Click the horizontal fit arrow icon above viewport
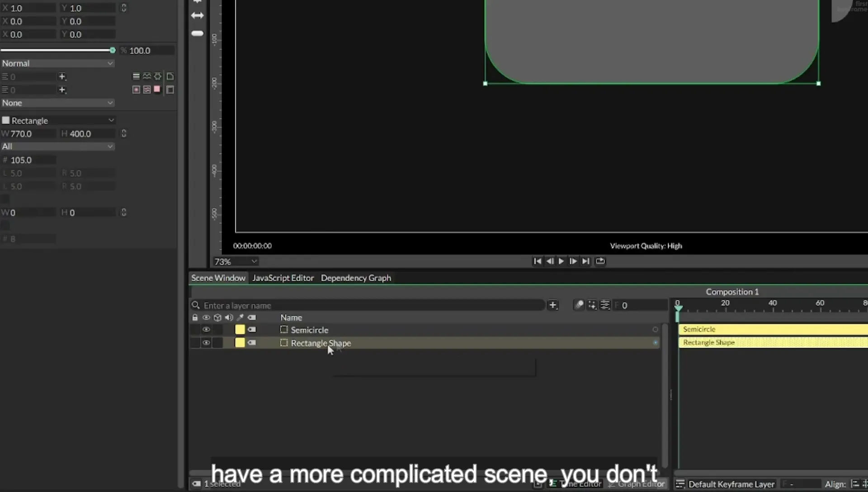This screenshot has width=868, height=492. (197, 15)
